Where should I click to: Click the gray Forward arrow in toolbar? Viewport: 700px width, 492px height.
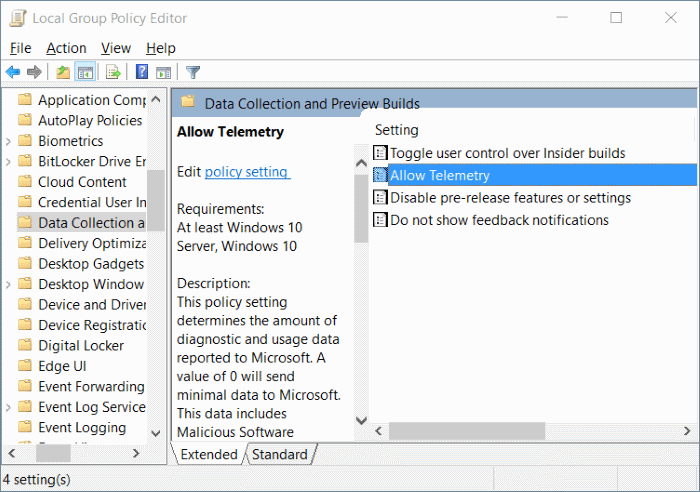point(34,72)
